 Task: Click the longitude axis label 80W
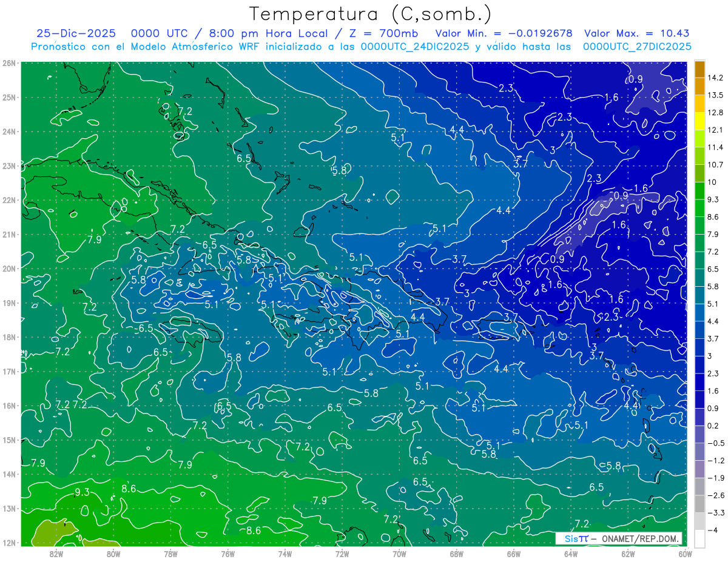tap(113, 554)
